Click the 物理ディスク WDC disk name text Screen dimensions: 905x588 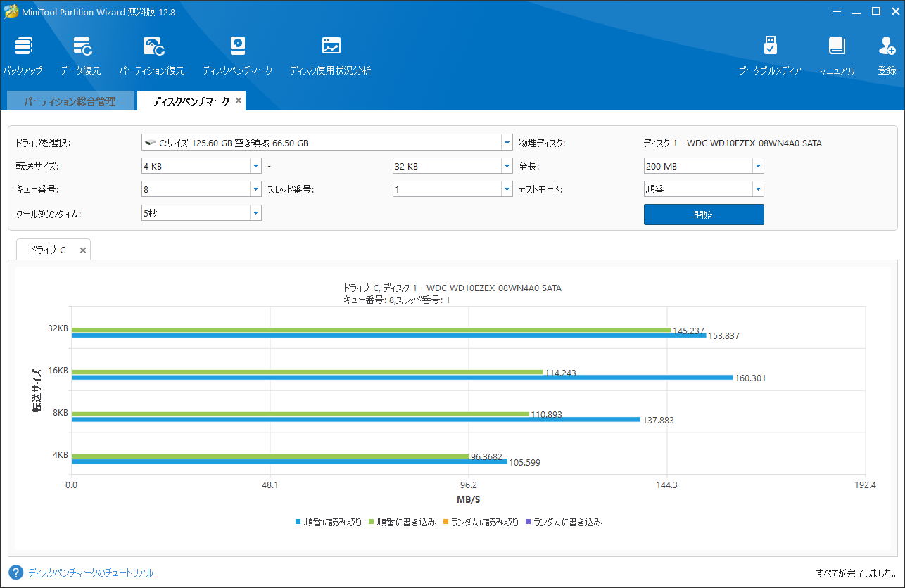[733, 143]
